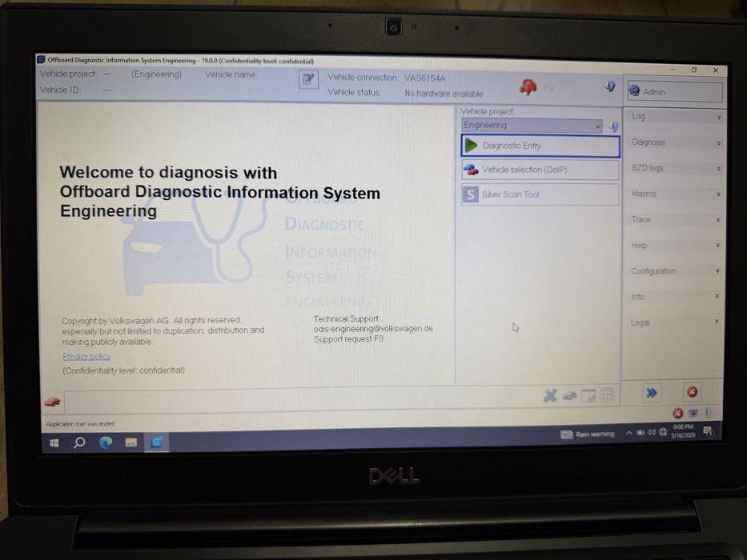Click the battery tray icon

[641, 433]
